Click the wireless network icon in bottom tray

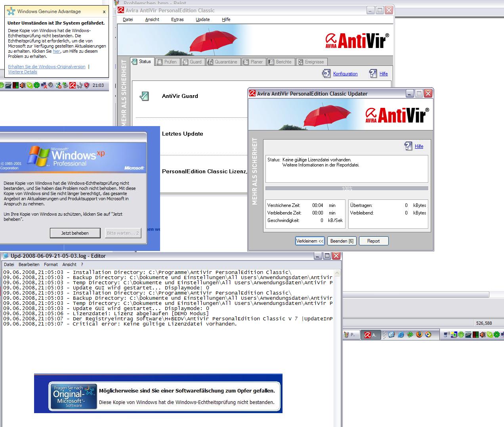coord(447,335)
